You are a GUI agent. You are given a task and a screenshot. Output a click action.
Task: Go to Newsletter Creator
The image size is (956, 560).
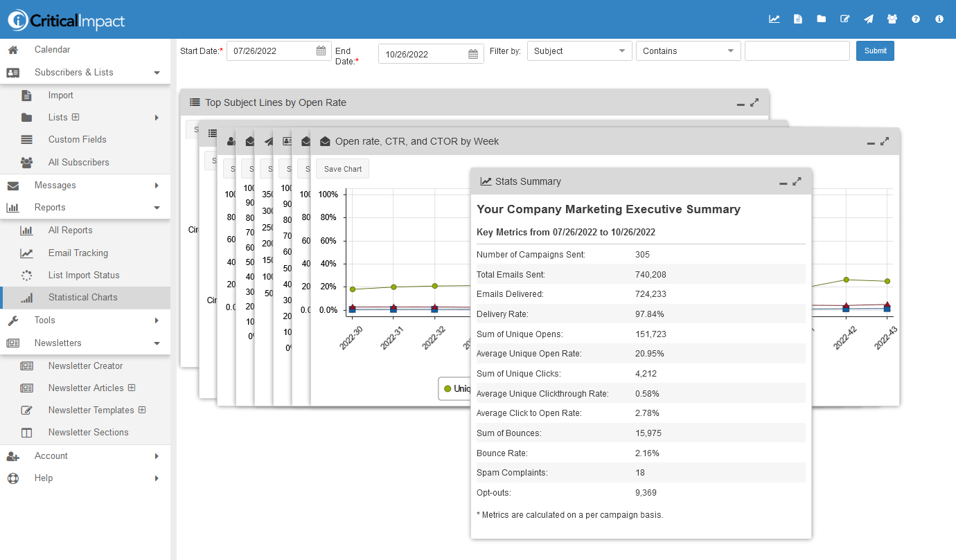[x=85, y=366]
